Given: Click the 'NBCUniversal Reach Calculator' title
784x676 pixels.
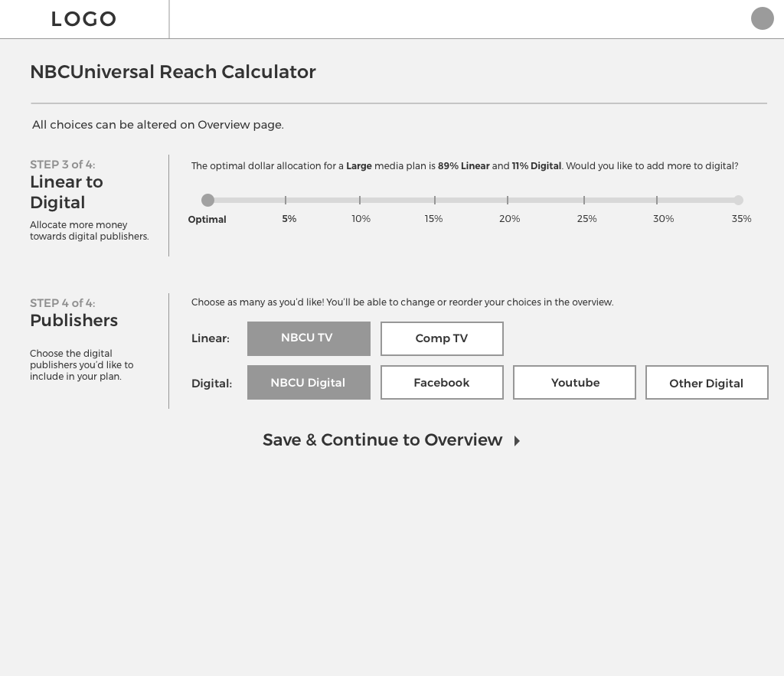Looking at the screenshot, I should 173,71.
